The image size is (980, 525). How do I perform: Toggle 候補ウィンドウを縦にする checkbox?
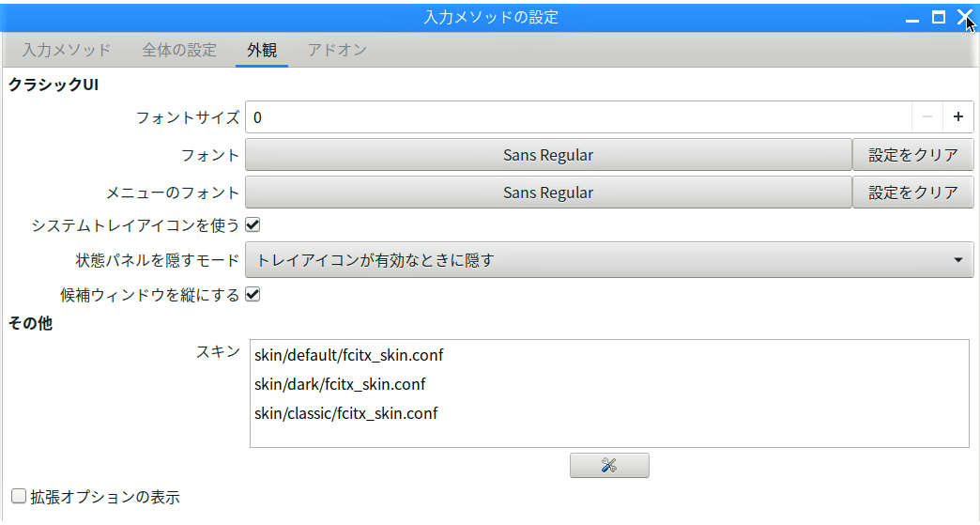click(253, 294)
